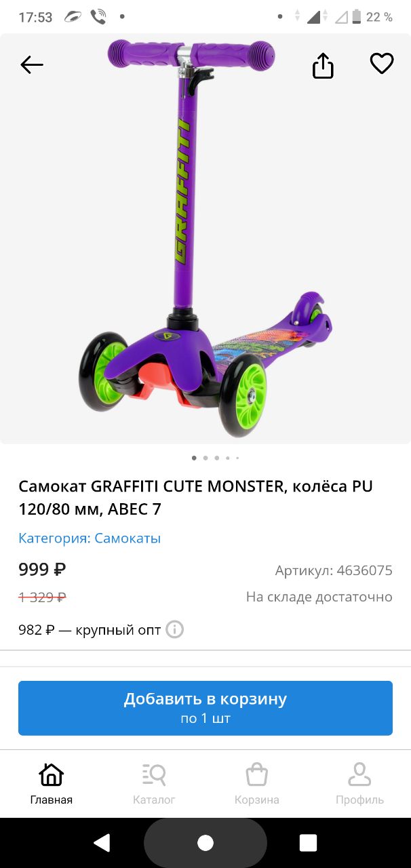
Task: Tap the 999 ₽ price
Action: pyautogui.click(x=42, y=570)
